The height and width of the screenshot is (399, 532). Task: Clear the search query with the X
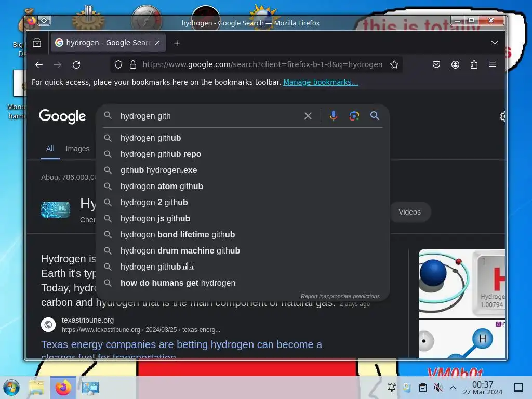click(308, 116)
